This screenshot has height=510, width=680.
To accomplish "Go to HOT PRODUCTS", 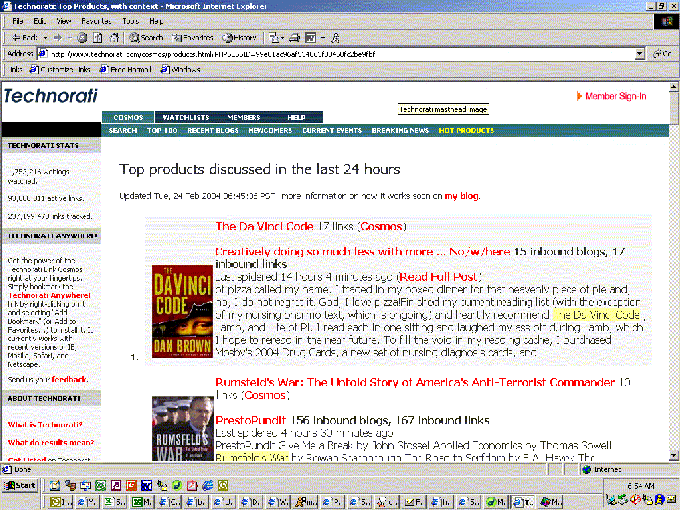I will (x=466, y=131).
